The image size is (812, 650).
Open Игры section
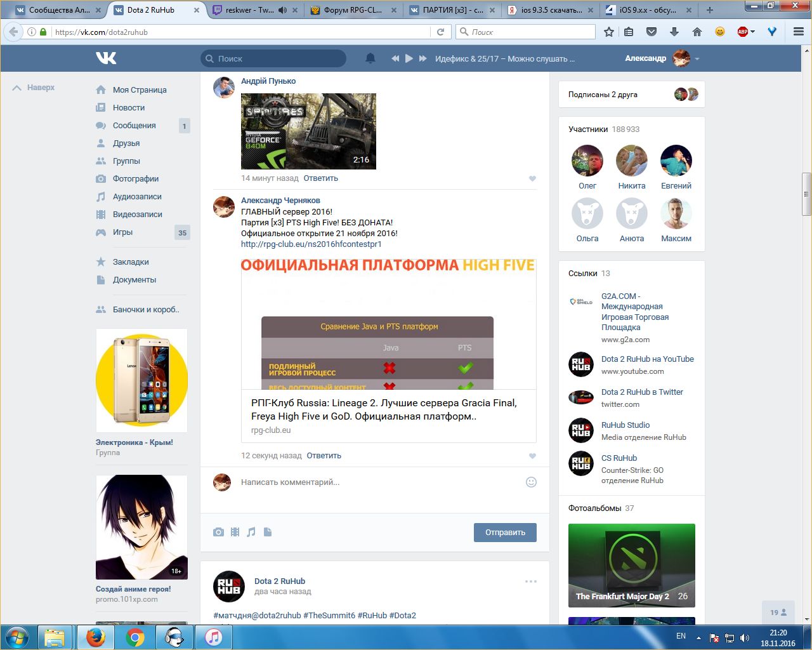click(x=122, y=232)
